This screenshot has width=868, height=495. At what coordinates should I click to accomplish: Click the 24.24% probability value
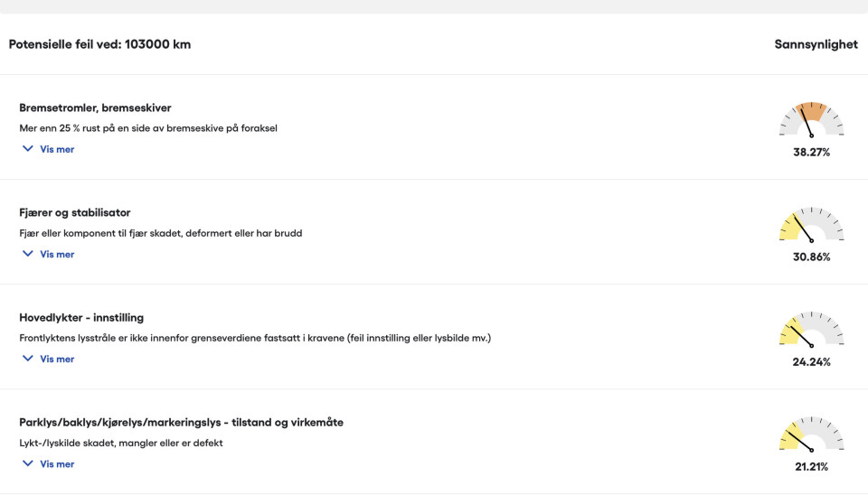tap(811, 362)
